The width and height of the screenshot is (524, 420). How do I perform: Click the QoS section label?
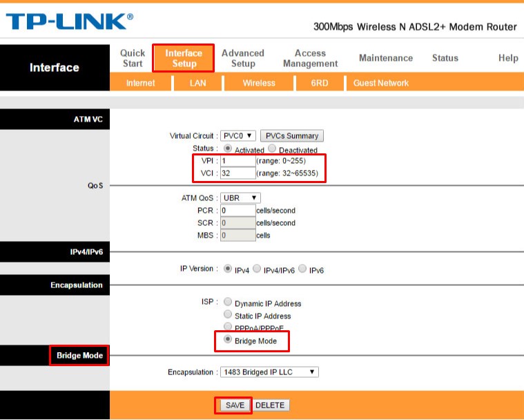point(95,186)
